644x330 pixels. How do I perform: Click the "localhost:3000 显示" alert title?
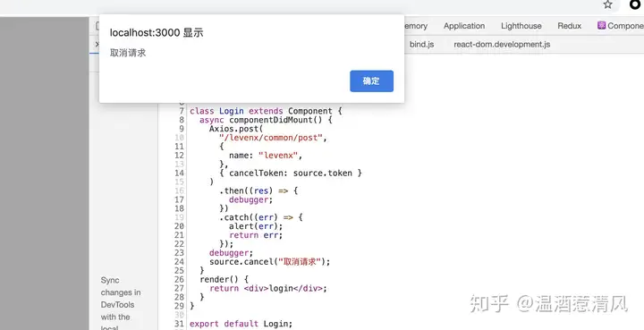coord(157,33)
